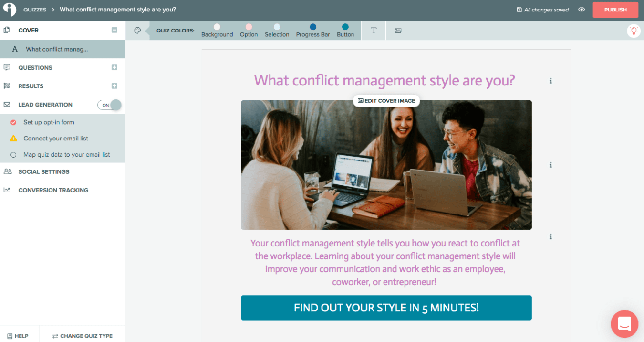Open Conversion Tracking menu item
644x342 pixels.
(x=53, y=190)
